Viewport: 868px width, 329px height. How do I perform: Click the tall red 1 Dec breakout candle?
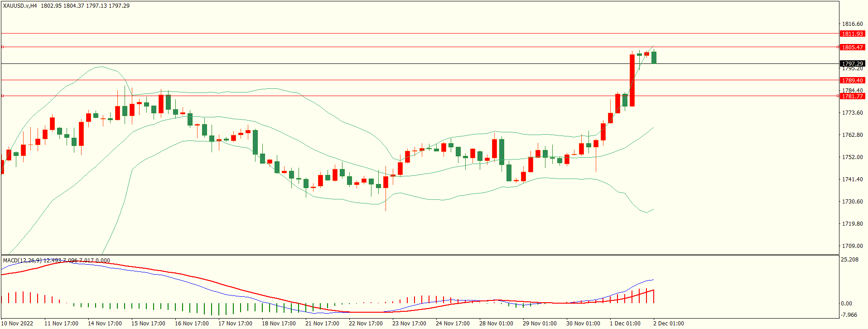pos(632,80)
